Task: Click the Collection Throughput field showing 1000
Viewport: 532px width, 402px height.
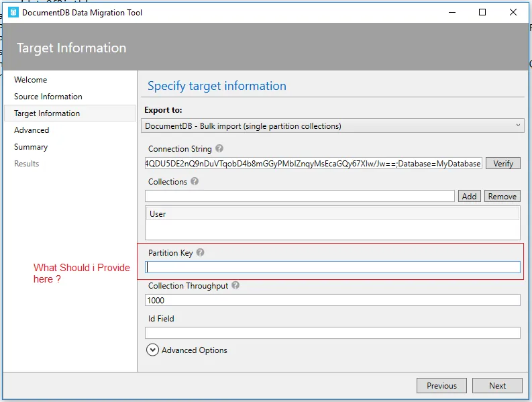Action: [333, 300]
